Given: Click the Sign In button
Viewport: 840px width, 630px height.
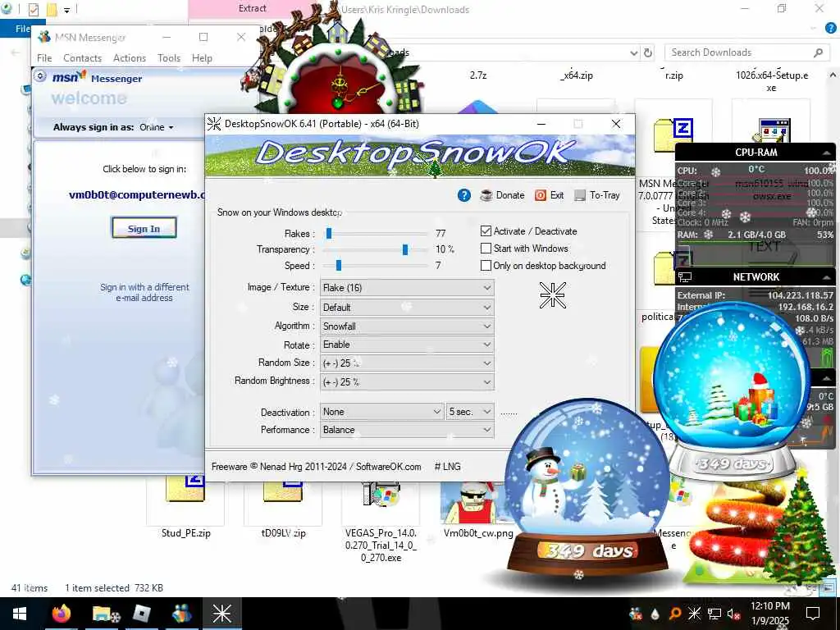Looking at the screenshot, I should pyautogui.click(x=144, y=228).
